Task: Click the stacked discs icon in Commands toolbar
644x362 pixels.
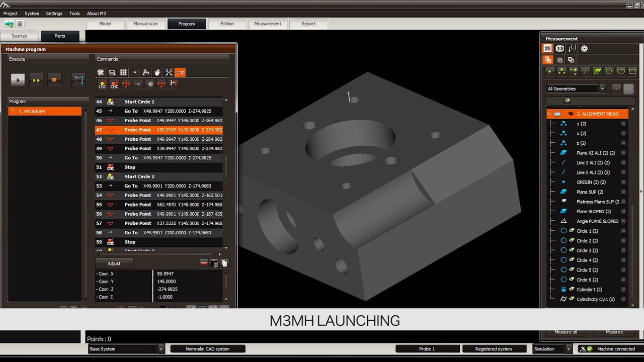Action: click(112, 72)
